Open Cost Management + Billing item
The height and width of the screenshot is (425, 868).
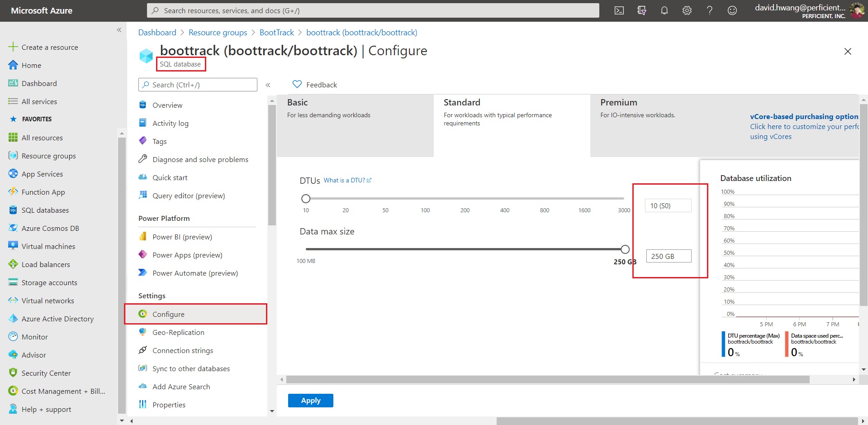coord(63,391)
